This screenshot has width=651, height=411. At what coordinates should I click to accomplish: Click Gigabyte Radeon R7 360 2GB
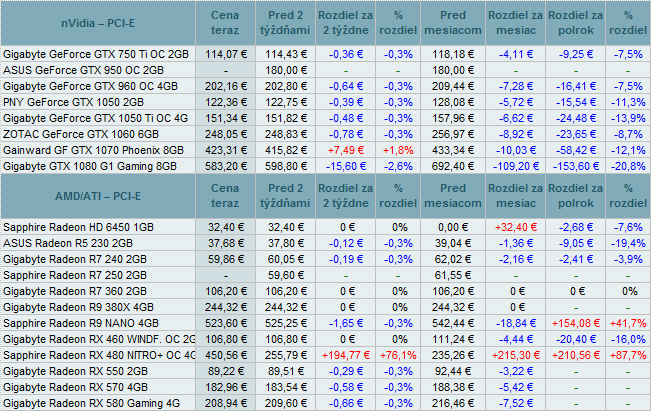pos(75,291)
